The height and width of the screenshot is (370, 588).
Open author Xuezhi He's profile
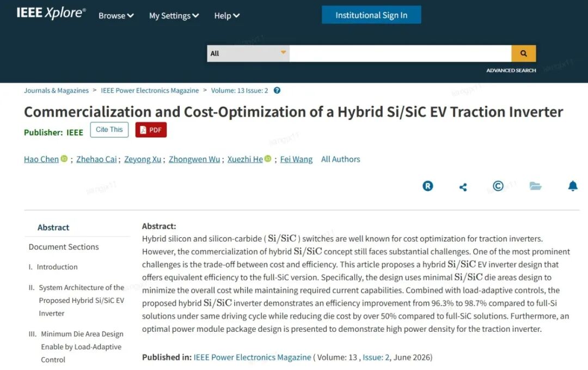245,159
